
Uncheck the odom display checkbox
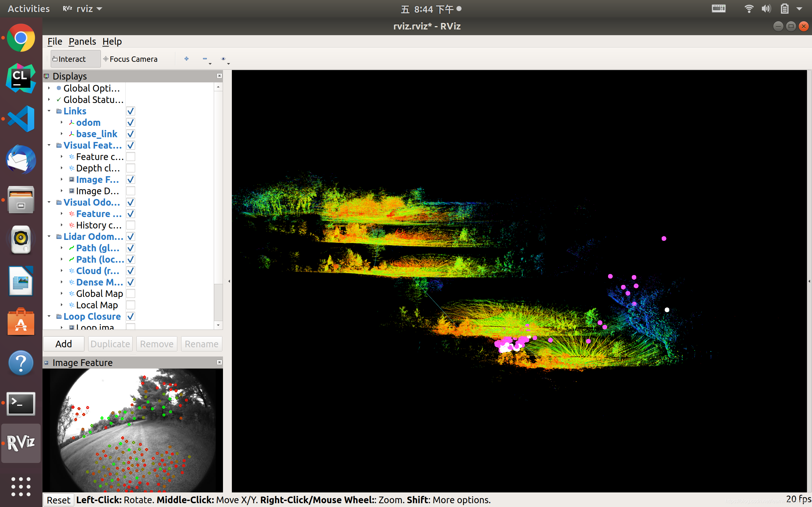131,122
